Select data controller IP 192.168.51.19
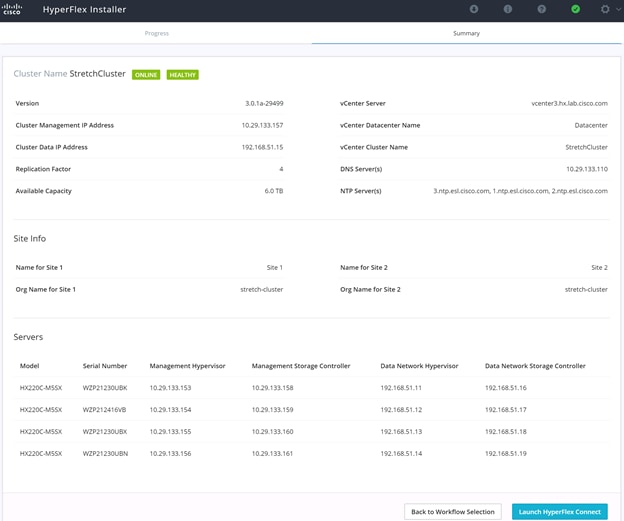The image size is (624, 521). tap(506, 453)
